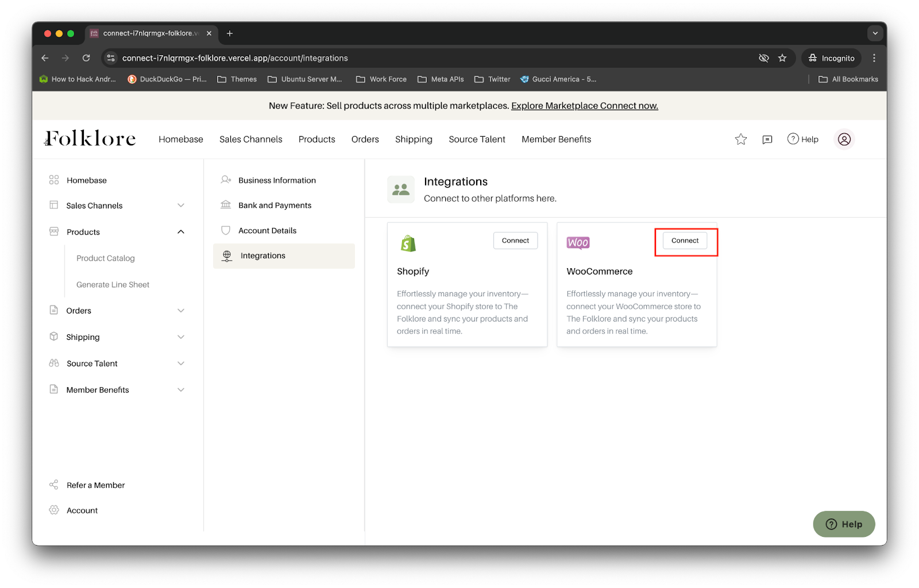Viewport: 919px width, 588px height.
Task: Open the Gucci America bookmark
Action: pos(558,79)
